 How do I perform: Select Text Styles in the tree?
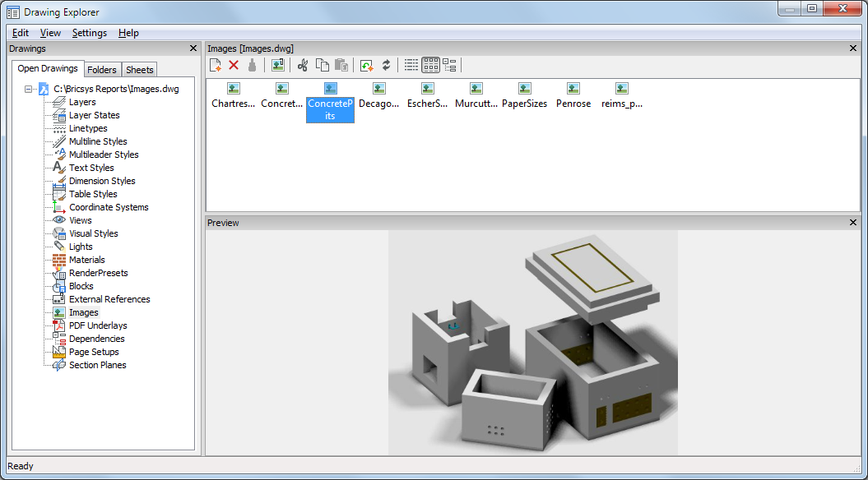(91, 168)
